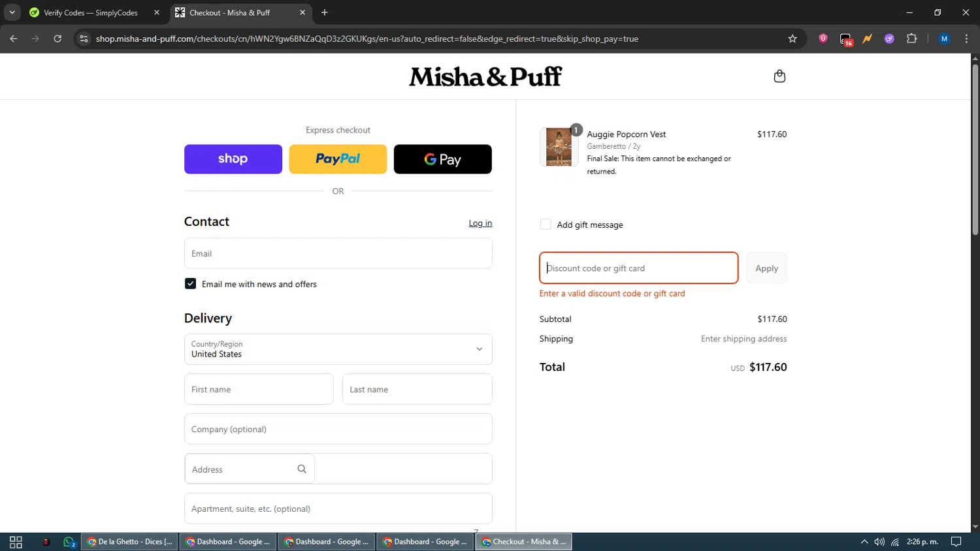The height and width of the screenshot is (551, 980).
Task: Switch to Checkout - Misha taskbar window
Action: pyautogui.click(x=524, y=542)
